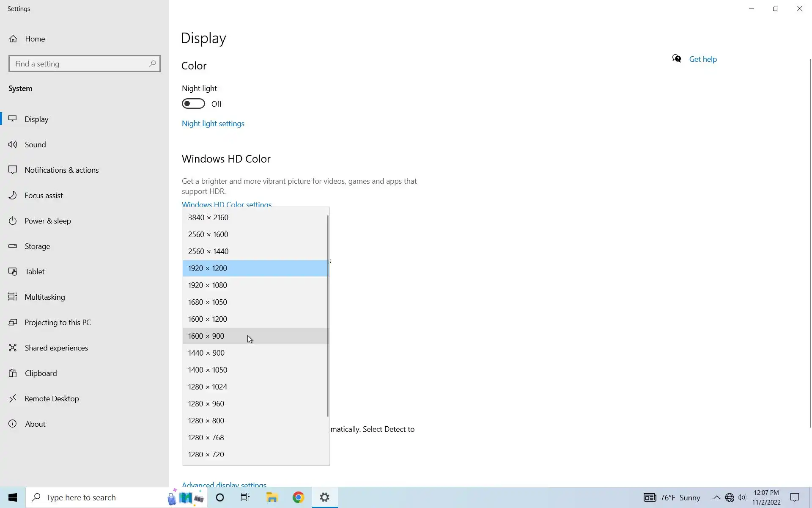This screenshot has height=508, width=812.
Task: Click the resolution list scrollbar
Action: (x=328, y=315)
